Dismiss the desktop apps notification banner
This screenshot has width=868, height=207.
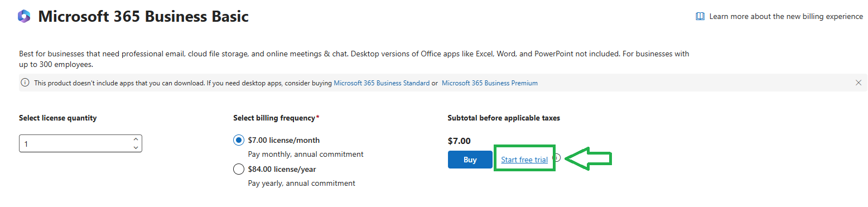point(859,83)
